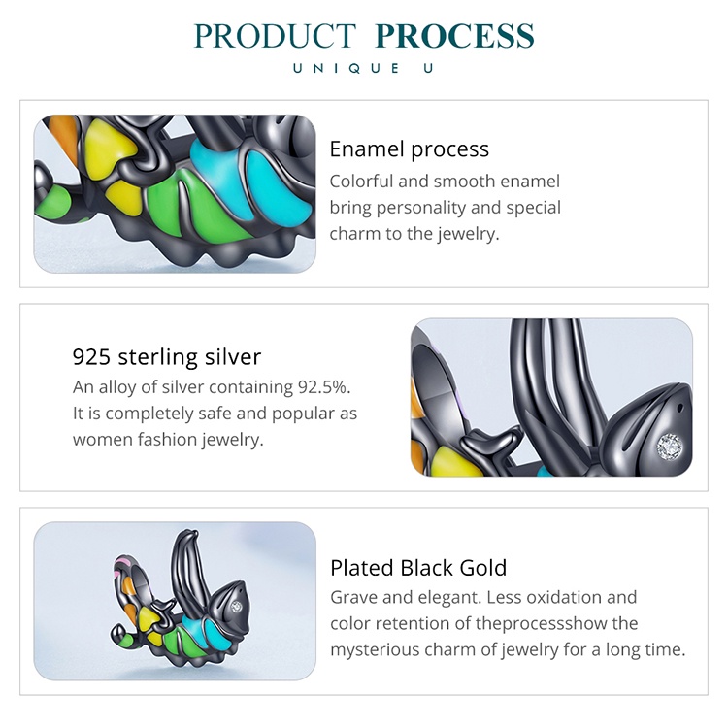This screenshot has width=728, height=728.
Task: Click the UNIQUE U subtitle
Action: [364, 68]
